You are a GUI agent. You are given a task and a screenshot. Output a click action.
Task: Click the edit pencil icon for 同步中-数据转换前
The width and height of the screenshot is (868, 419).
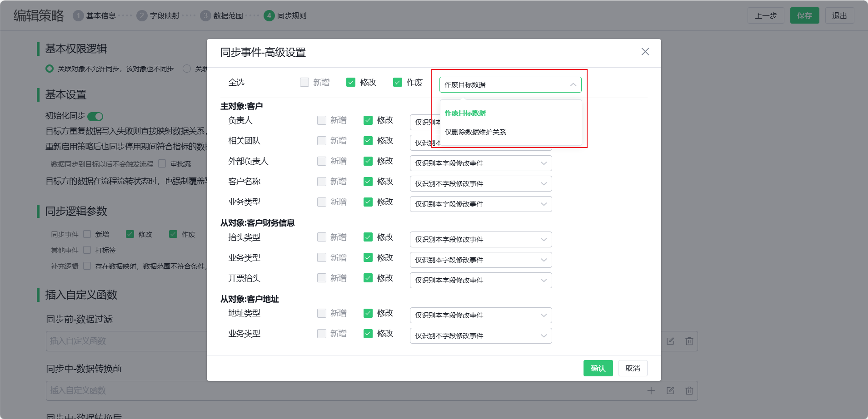pyautogui.click(x=670, y=390)
